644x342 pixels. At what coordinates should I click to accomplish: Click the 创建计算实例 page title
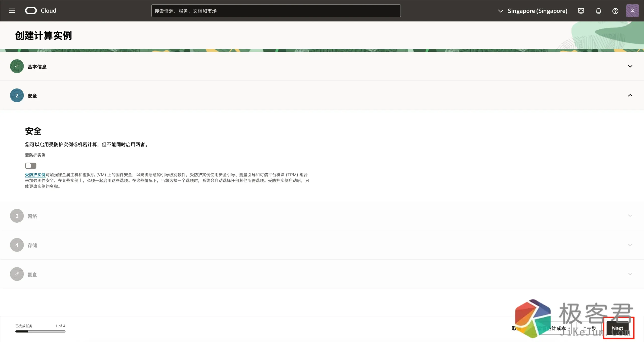(43, 35)
